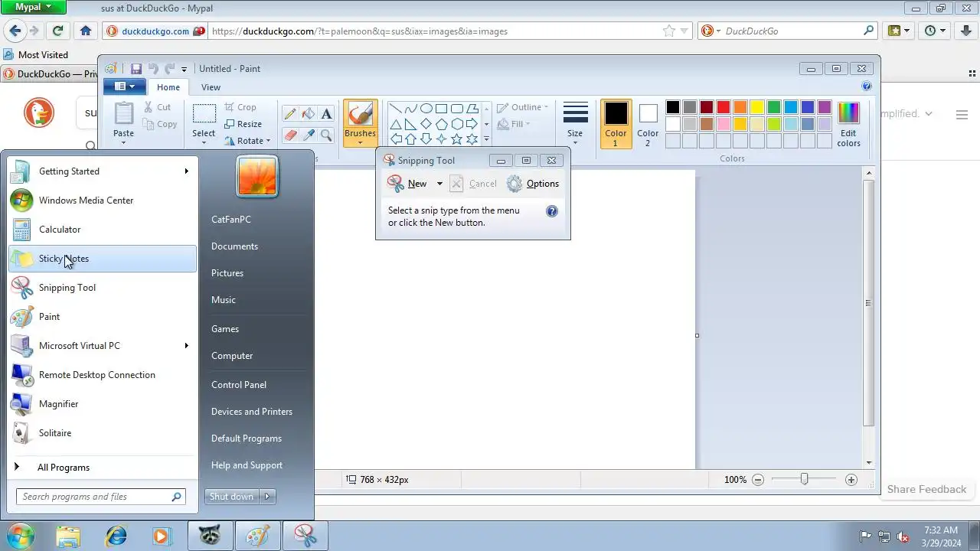980x551 pixels.
Task: Click Search programs and files box
Action: [x=100, y=497]
